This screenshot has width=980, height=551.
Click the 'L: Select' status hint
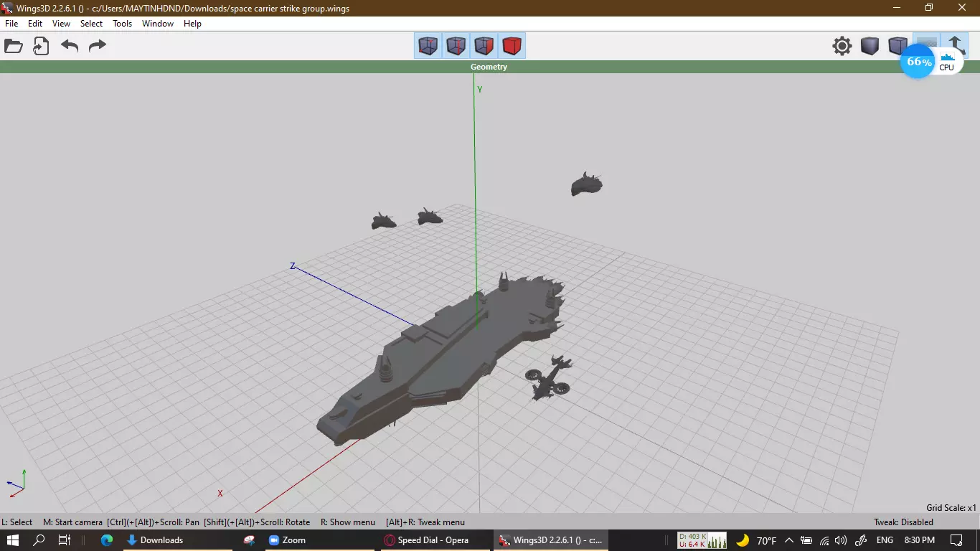[x=17, y=522]
